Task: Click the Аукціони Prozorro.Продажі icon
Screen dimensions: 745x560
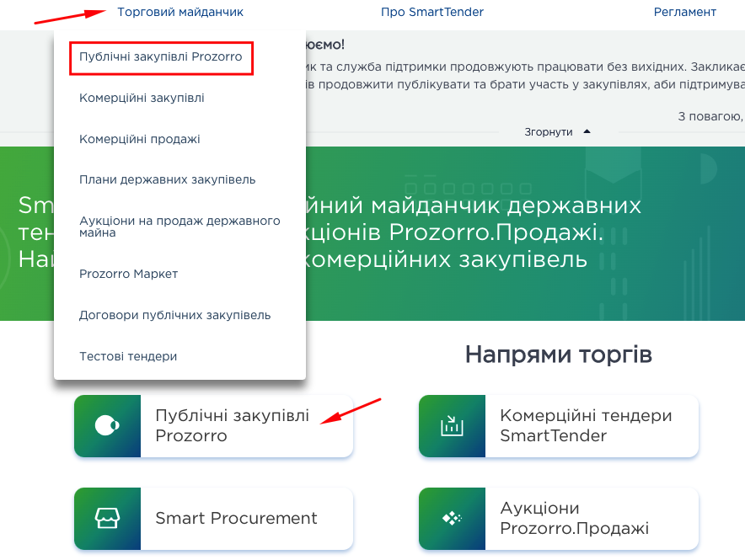Action: point(452,519)
